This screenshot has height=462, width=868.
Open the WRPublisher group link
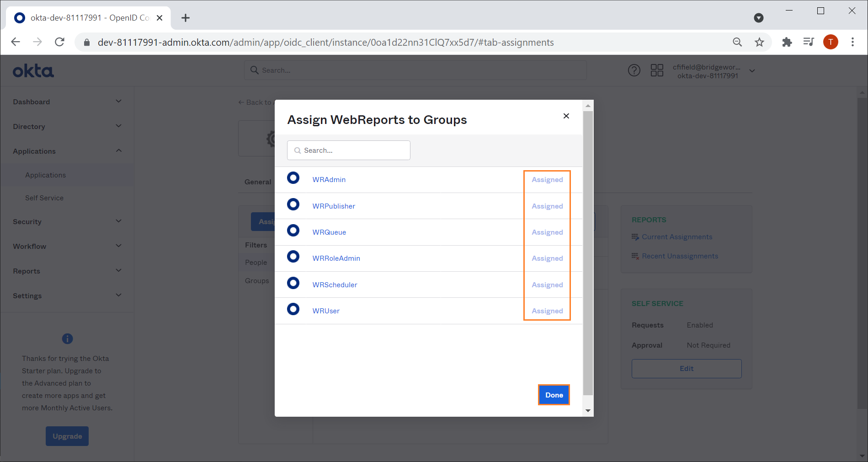pos(334,206)
